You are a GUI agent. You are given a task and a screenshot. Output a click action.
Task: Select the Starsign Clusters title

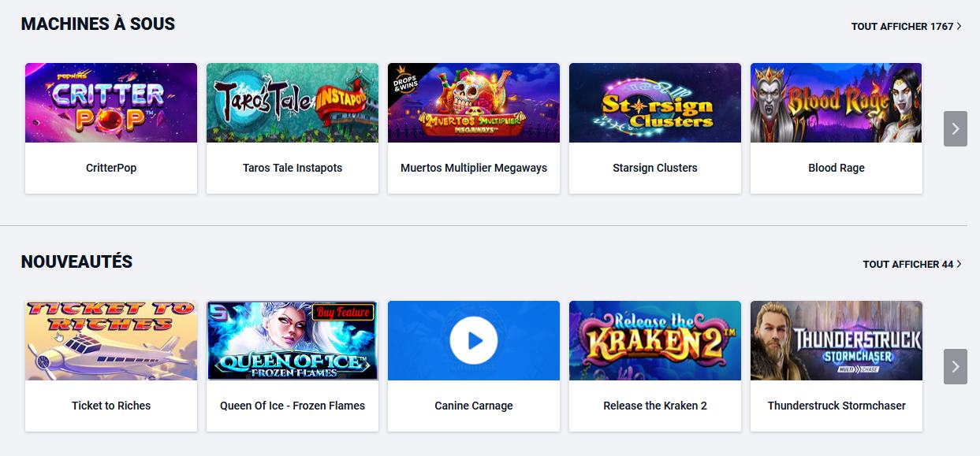655,168
